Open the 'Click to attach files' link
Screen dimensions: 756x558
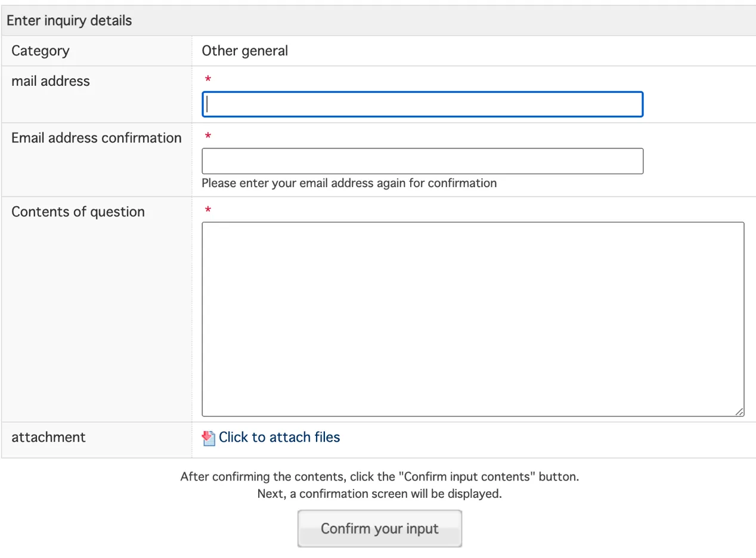point(279,438)
